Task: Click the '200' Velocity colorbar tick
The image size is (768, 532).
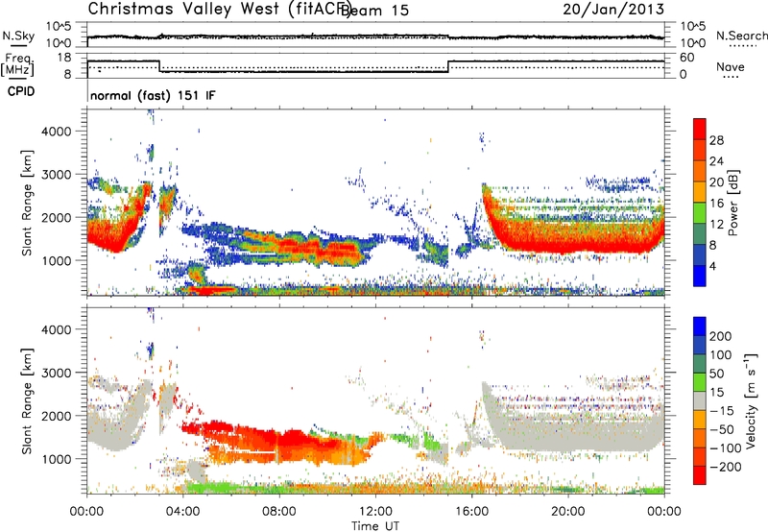Action: [721, 336]
